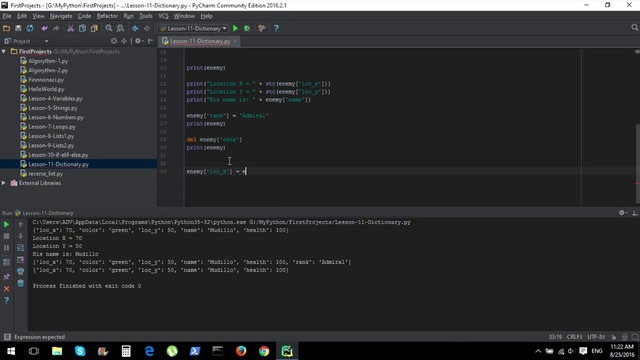Start debugging with the bug icon
The width and height of the screenshot is (640, 360).
[247, 28]
